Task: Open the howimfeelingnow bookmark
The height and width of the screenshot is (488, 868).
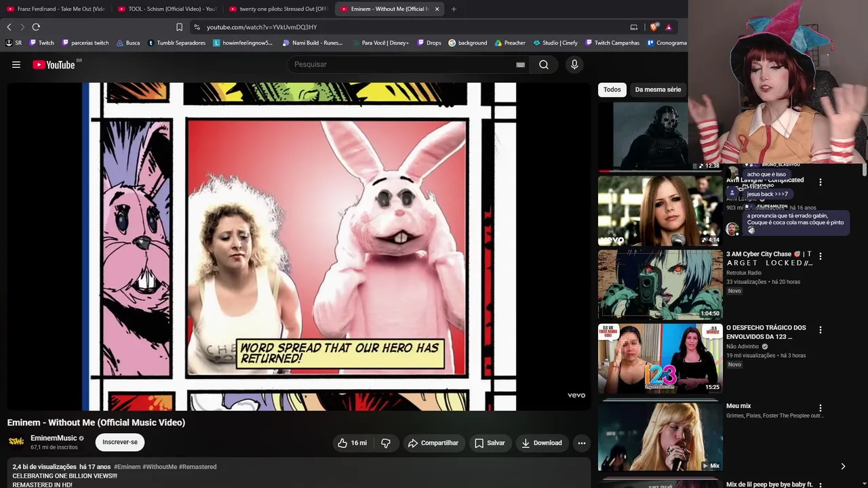Action: pyautogui.click(x=243, y=43)
